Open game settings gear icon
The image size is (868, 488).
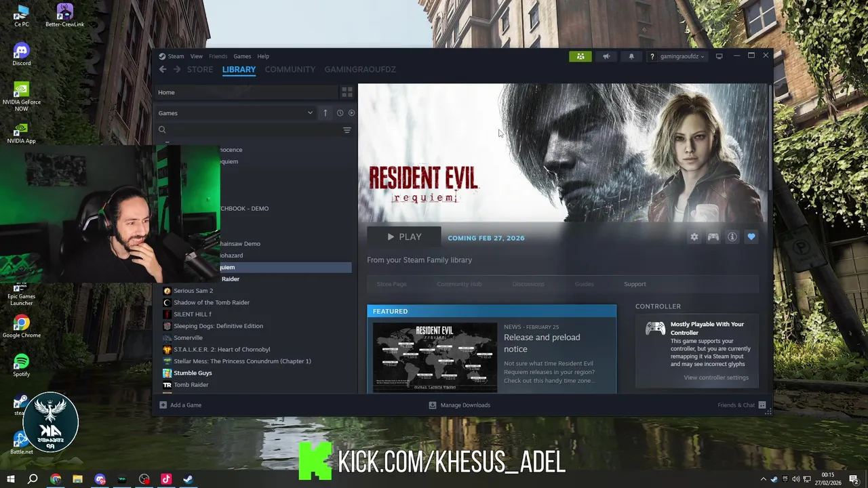pyautogui.click(x=694, y=237)
